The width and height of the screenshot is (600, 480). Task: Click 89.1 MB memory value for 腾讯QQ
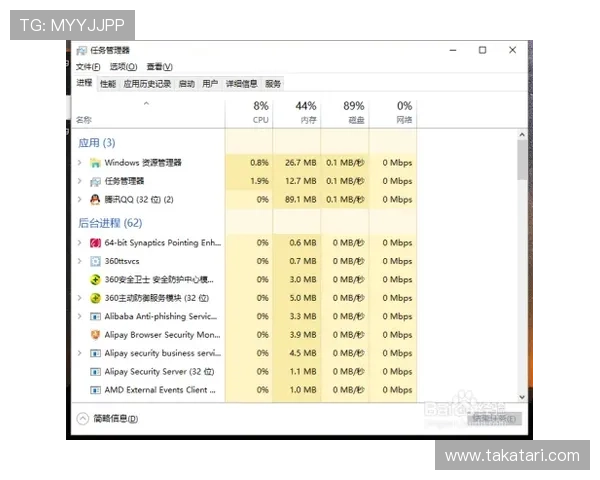click(x=300, y=199)
